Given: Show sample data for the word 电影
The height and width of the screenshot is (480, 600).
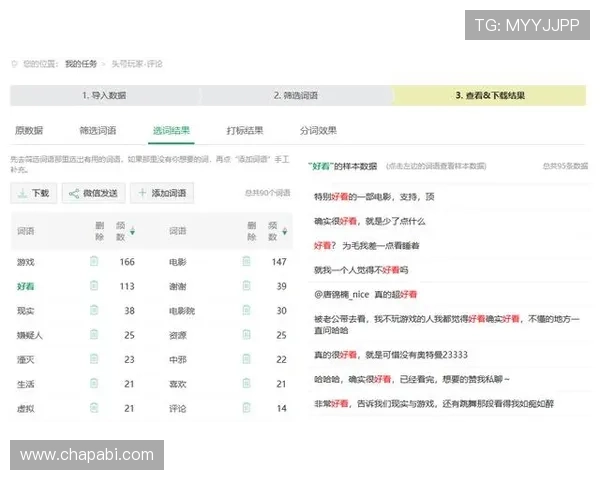Looking at the screenshot, I should (x=178, y=262).
